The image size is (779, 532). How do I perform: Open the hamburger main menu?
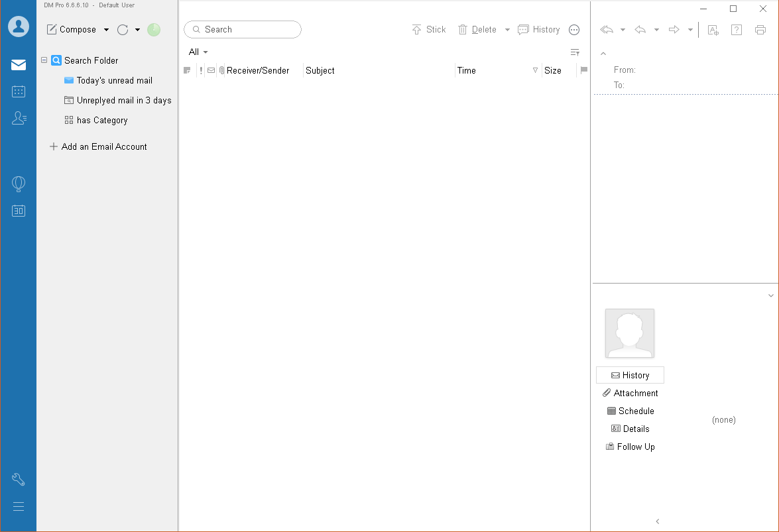(x=19, y=506)
